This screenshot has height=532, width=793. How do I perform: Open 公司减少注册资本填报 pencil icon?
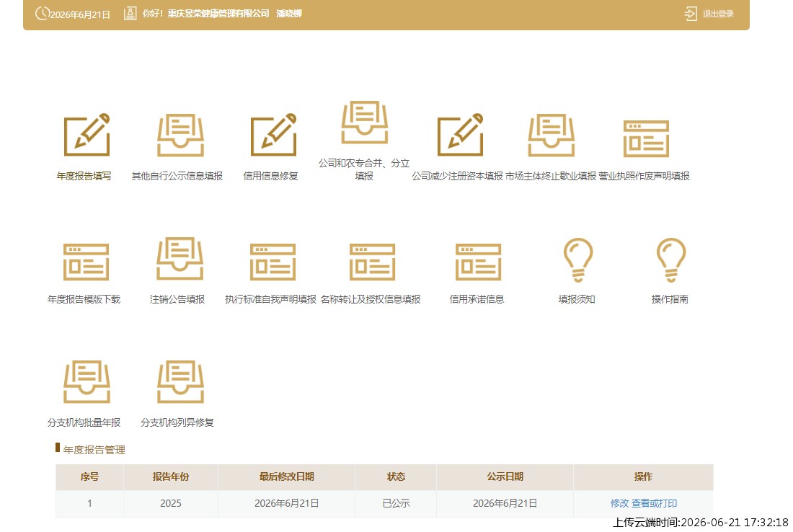tap(460, 135)
